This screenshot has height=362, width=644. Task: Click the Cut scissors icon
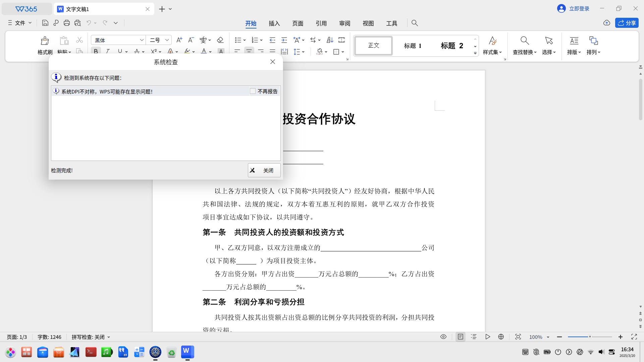[x=79, y=40]
